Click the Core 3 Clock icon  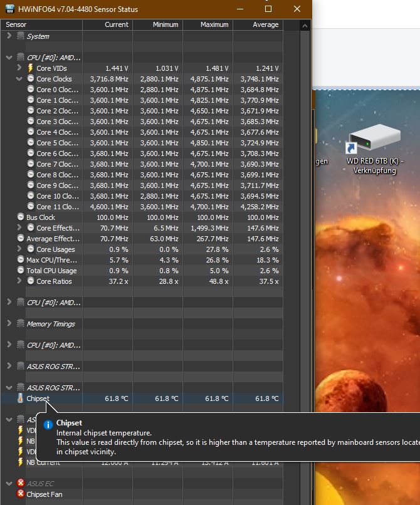pyautogui.click(x=31, y=121)
